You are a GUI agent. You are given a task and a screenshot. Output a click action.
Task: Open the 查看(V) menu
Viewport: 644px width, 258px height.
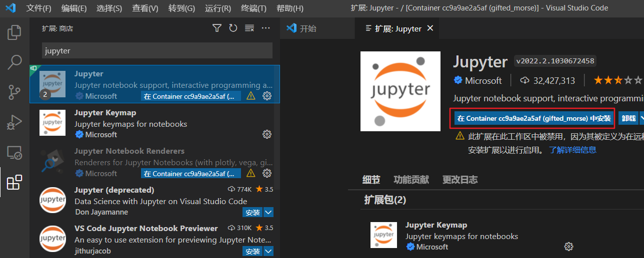pos(145,8)
